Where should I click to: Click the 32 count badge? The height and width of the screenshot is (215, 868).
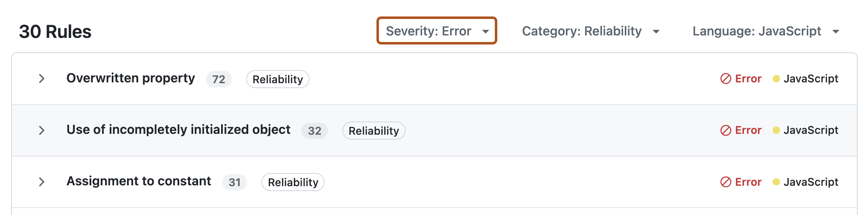tap(314, 131)
